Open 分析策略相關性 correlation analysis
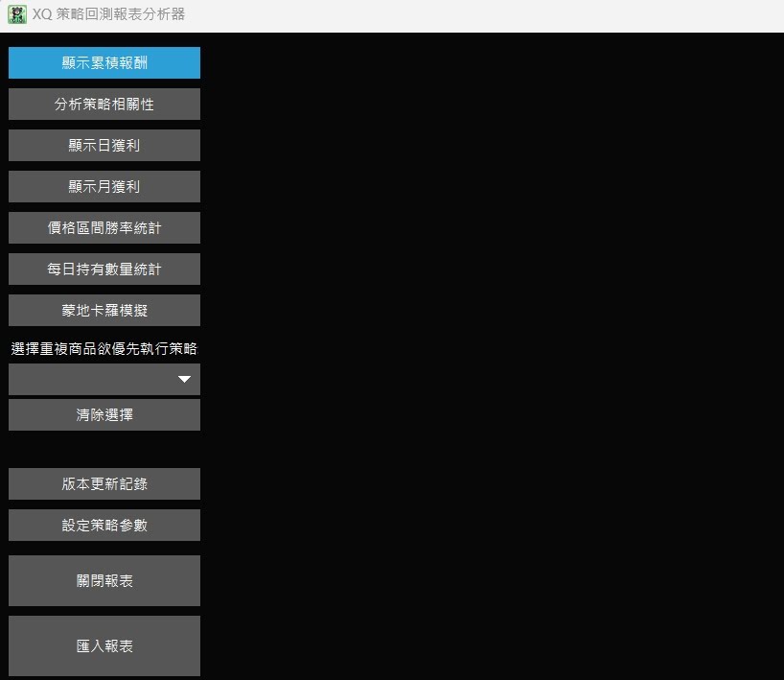The height and width of the screenshot is (680, 784). [104, 104]
